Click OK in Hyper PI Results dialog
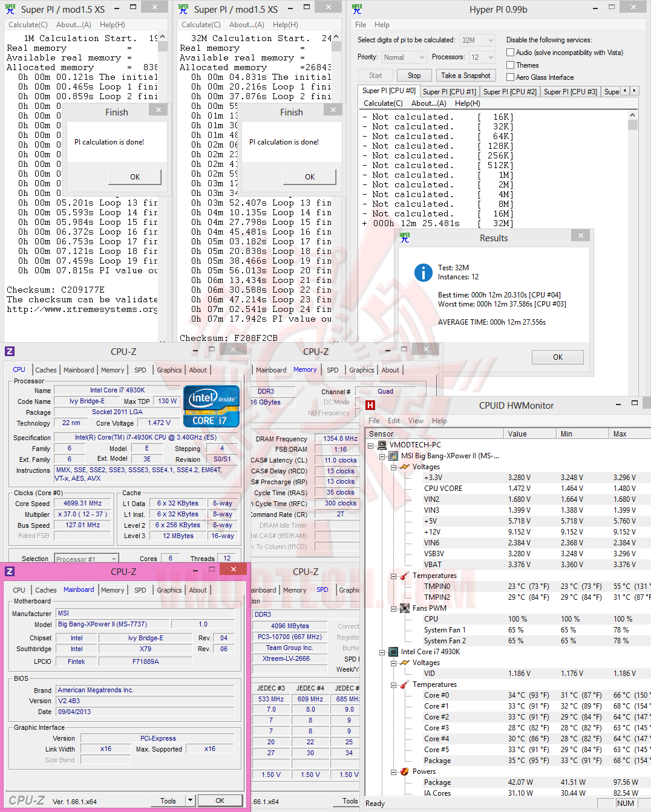 558,357
